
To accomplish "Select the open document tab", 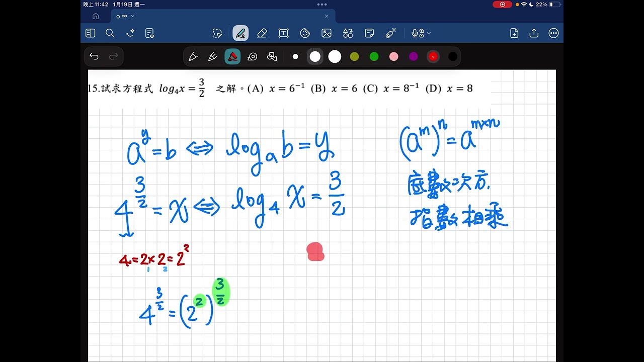I will (223, 16).
